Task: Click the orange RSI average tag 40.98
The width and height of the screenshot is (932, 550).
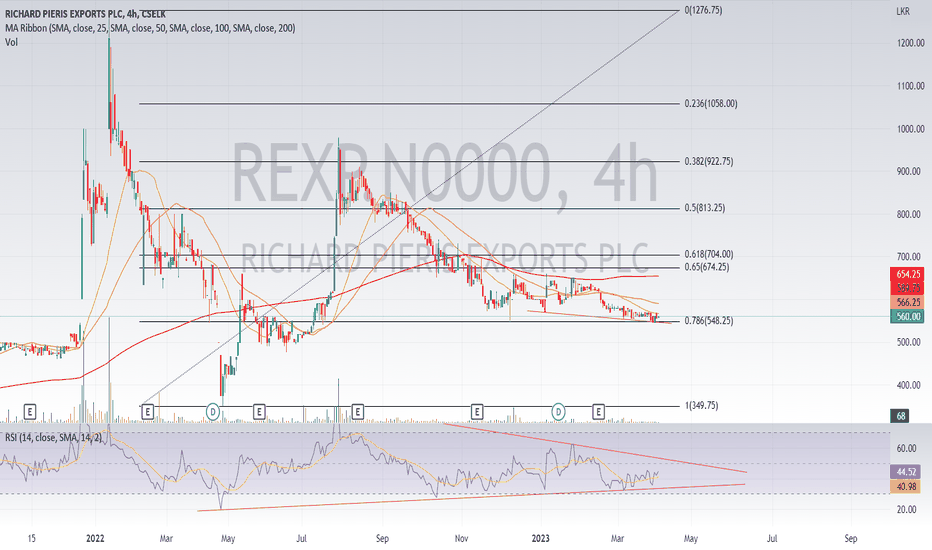Action: [905, 486]
